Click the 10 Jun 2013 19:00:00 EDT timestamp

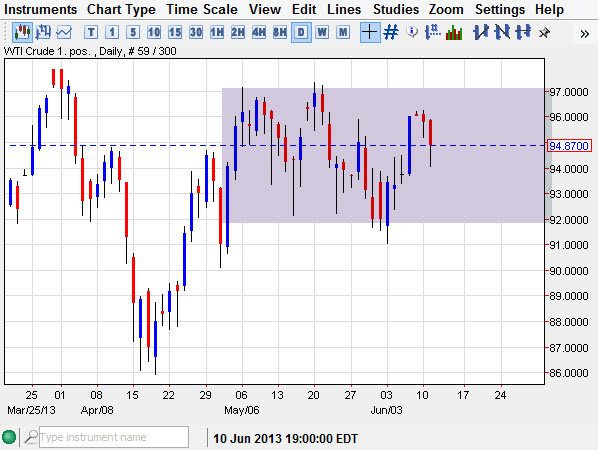(x=286, y=439)
